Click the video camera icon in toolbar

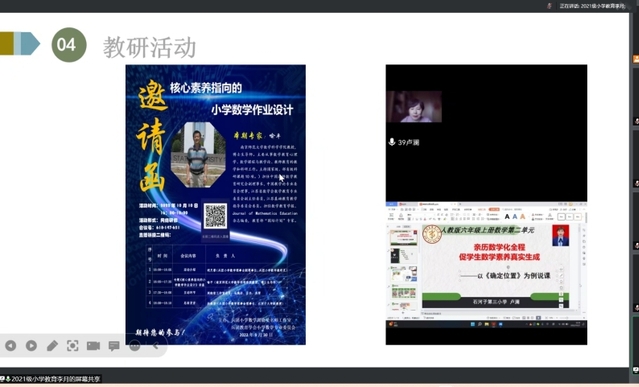93,346
